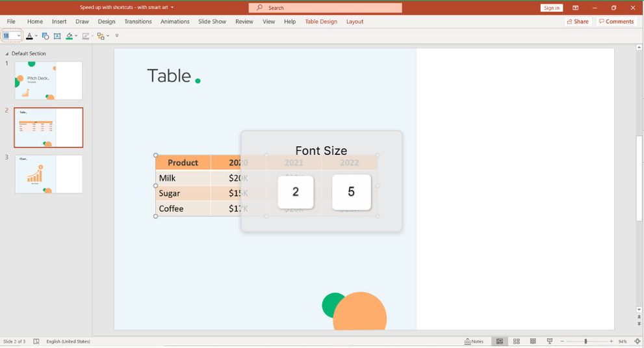
Task: Click the Product header cell
Action: (183, 163)
